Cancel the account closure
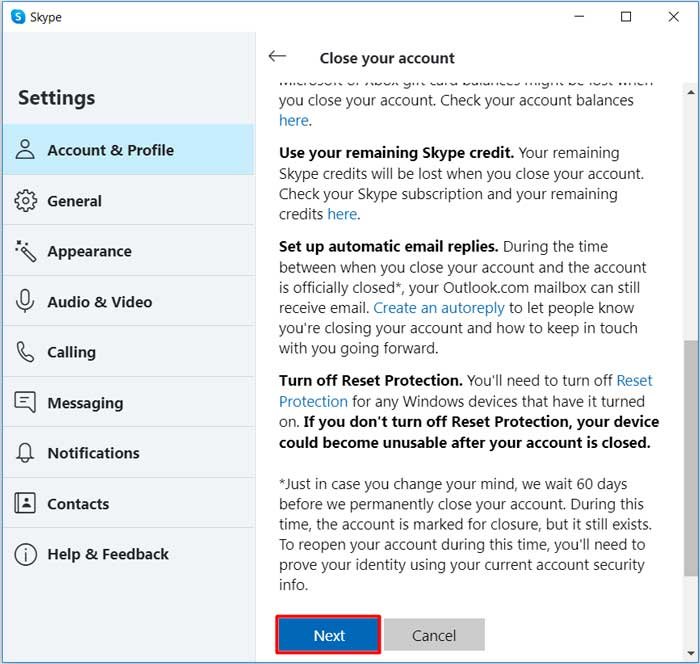Screen dimensions: 700x664 tap(434, 635)
